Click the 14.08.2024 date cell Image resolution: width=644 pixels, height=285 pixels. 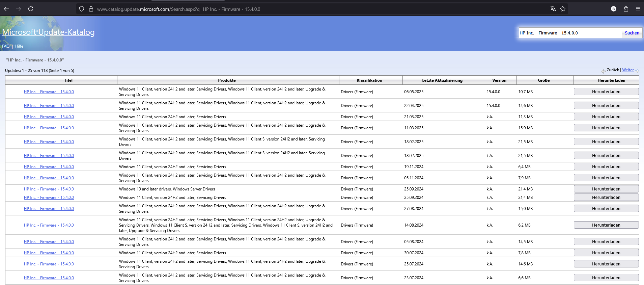click(x=414, y=225)
